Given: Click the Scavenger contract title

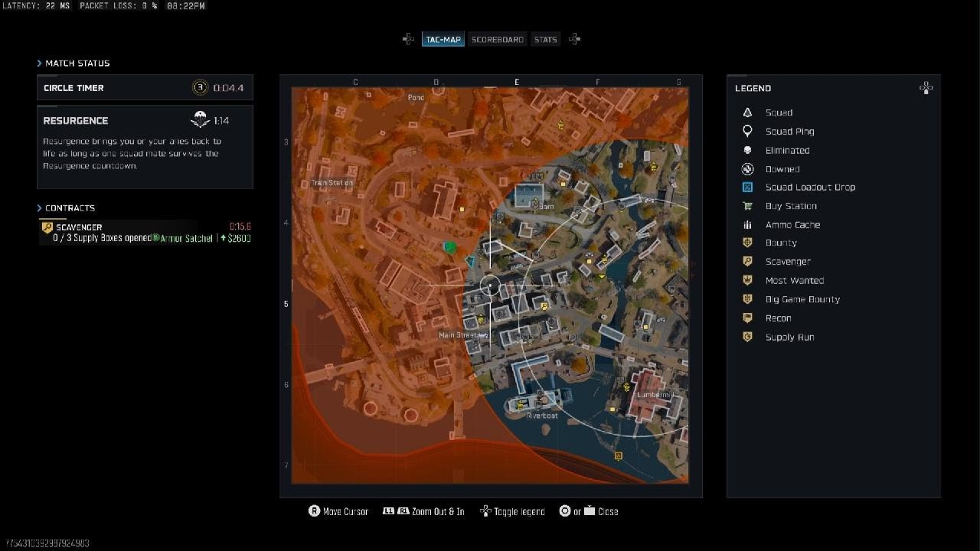Looking at the screenshot, I should (x=79, y=227).
